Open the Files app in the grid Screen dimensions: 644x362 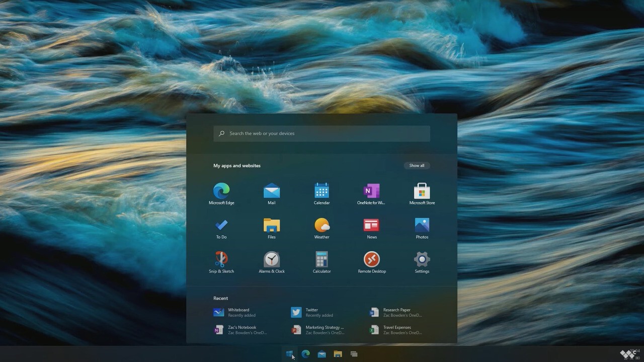(272, 228)
